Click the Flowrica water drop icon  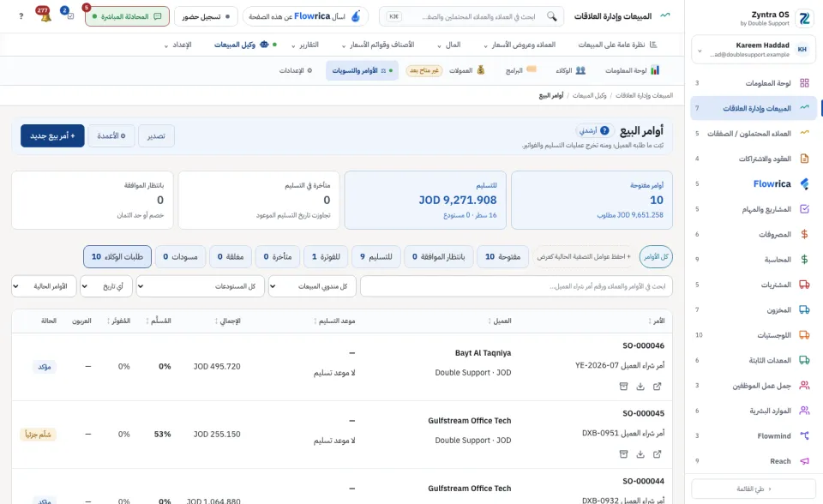pyautogui.click(x=356, y=16)
